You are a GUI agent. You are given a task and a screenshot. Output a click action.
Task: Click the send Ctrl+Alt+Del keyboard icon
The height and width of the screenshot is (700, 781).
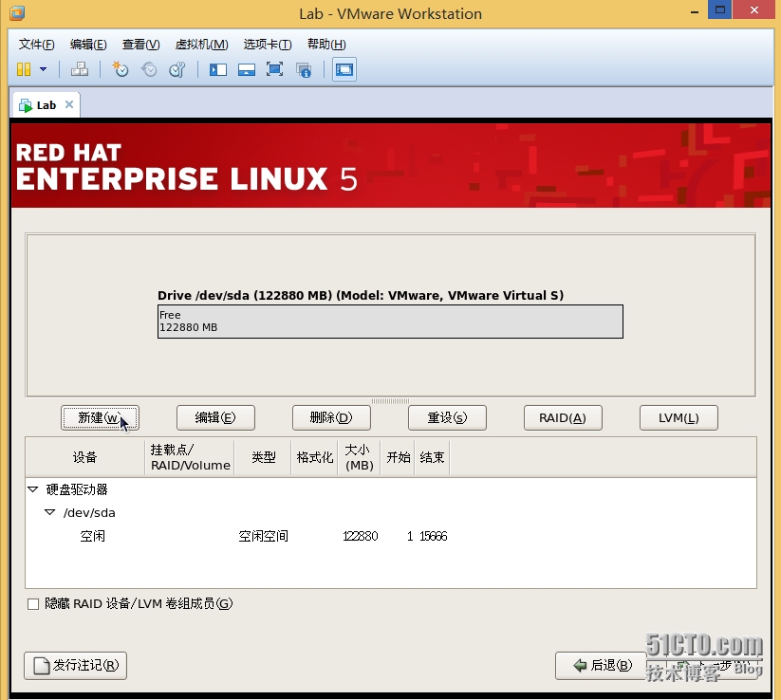click(x=79, y=69)
